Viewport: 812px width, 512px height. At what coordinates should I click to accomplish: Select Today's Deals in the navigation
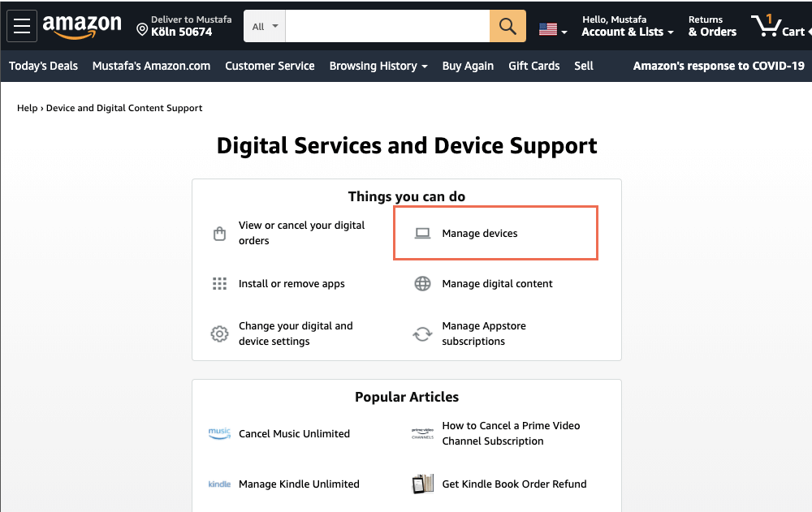point(43,66)
